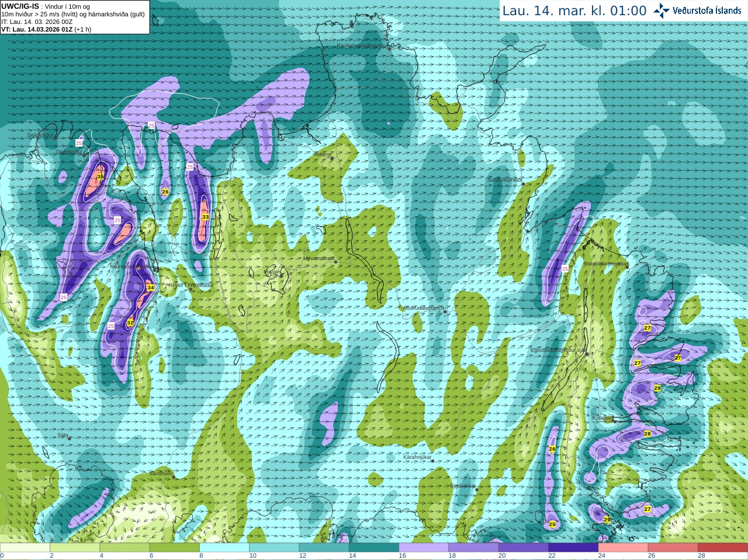Click the station dot next to Kárahnjúkar
The image size is (748, 560).
(433, 461)
